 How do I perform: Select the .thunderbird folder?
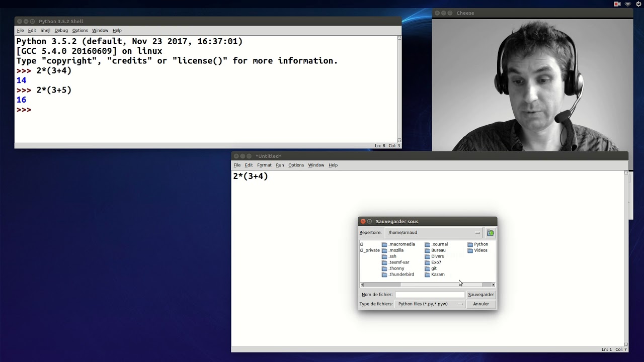coord(398,275)
